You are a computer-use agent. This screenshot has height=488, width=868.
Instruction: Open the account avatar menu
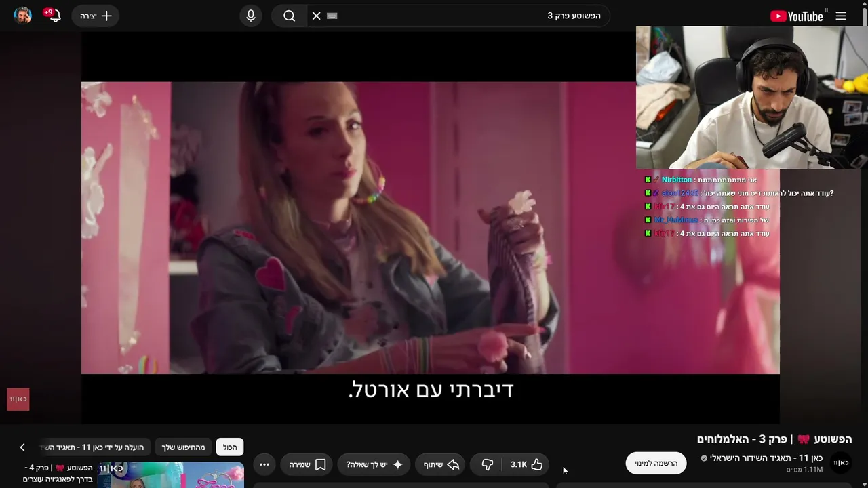click(x=22, y=16)
